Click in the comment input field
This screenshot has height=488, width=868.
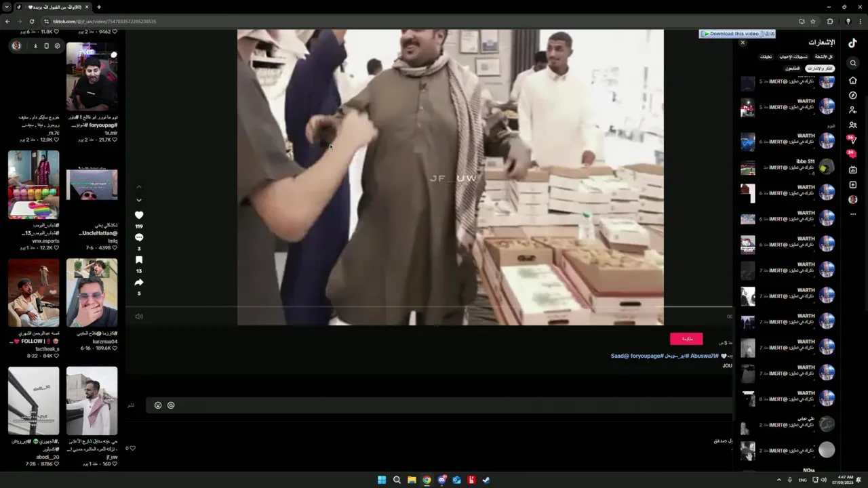point(439,405)
